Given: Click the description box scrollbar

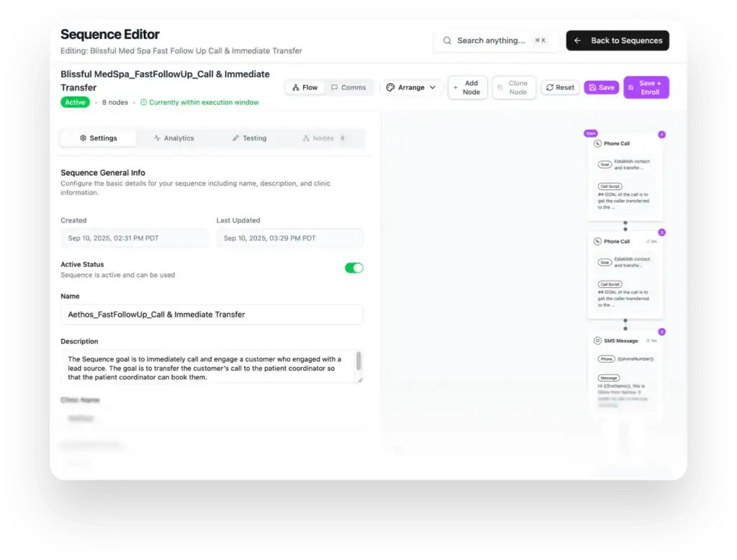Looking at the screenshot, I should pos(358,361).
